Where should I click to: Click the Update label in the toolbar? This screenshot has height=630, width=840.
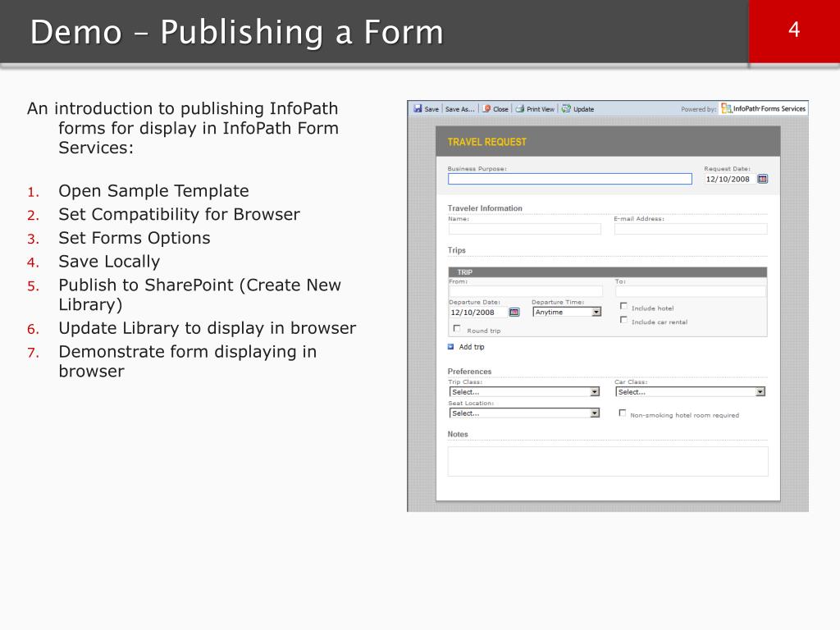point(583,109)
